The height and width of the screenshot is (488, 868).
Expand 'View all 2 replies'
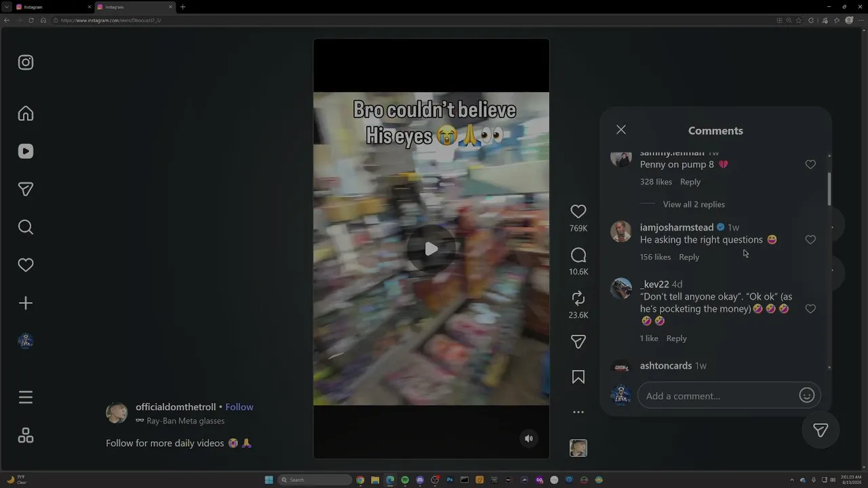694,205
